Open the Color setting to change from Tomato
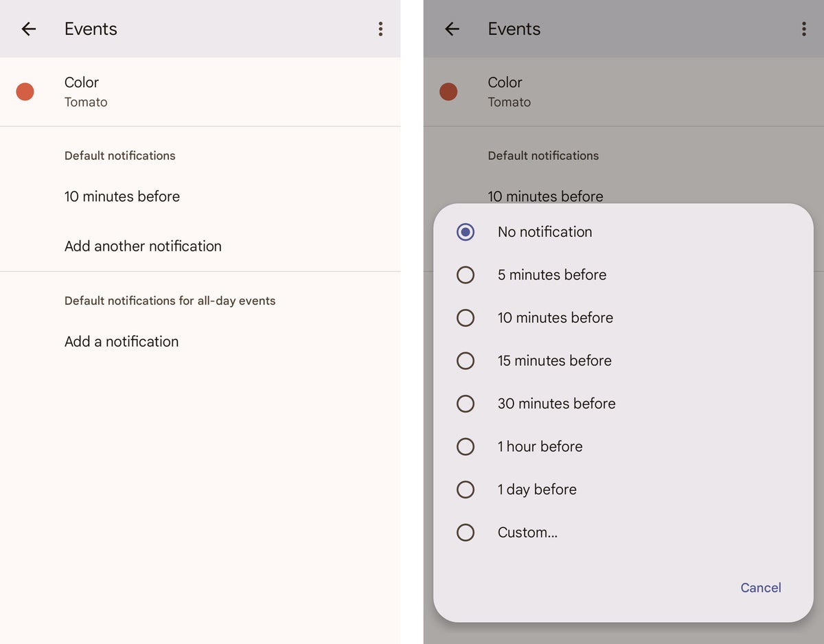 [82, 91]
